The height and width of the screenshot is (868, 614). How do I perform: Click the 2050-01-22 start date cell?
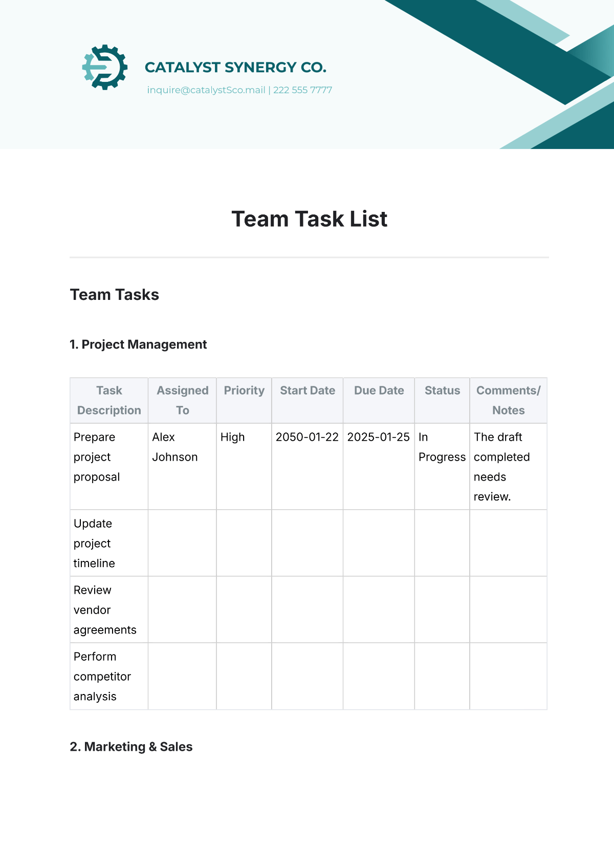[x=308, y=466]
